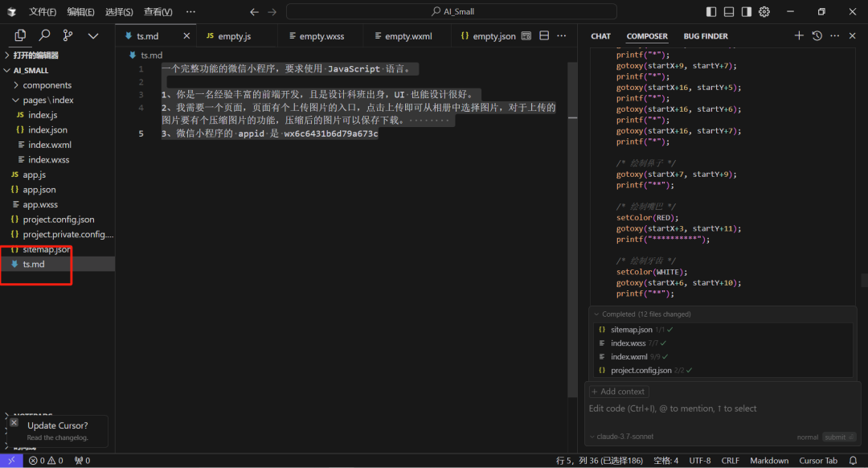
Task: Split the editor using the split icon
Action: [544, 36]
